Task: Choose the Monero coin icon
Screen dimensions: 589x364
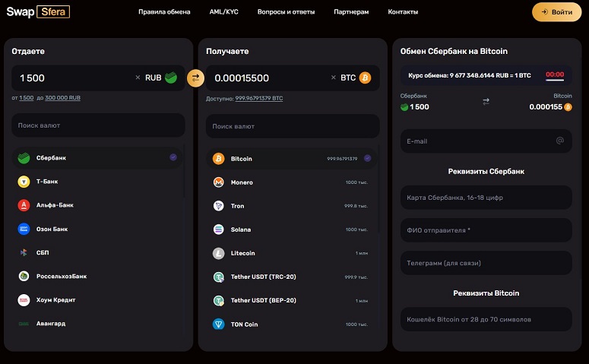Action: click(x=219, y=182)
